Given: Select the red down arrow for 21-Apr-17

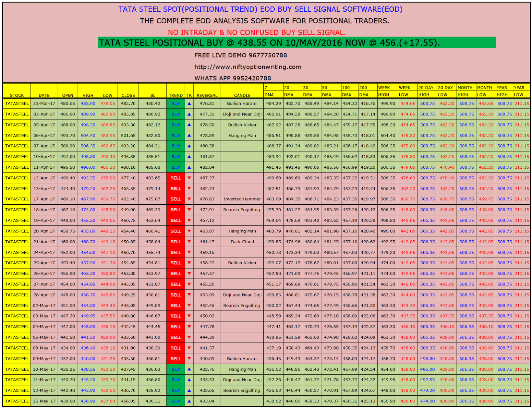Looking at the screenshot, I should pos(189,242).
